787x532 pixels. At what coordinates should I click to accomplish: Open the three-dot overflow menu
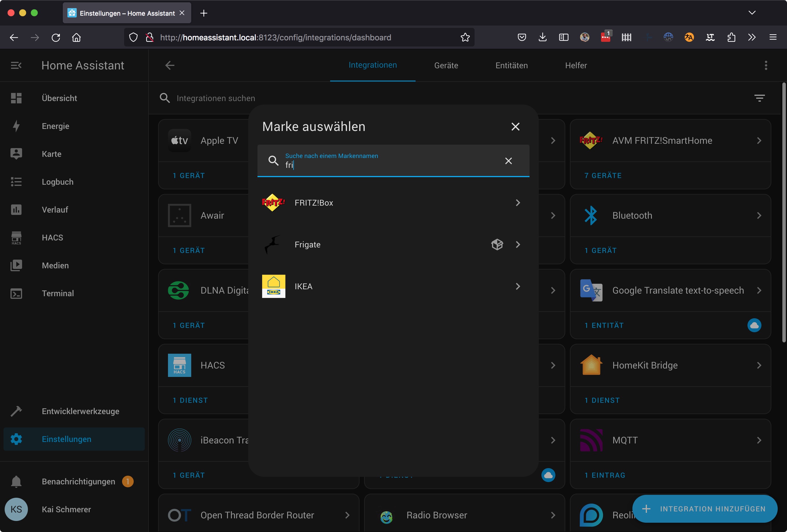pyautogui.click(x=766, y=65)
